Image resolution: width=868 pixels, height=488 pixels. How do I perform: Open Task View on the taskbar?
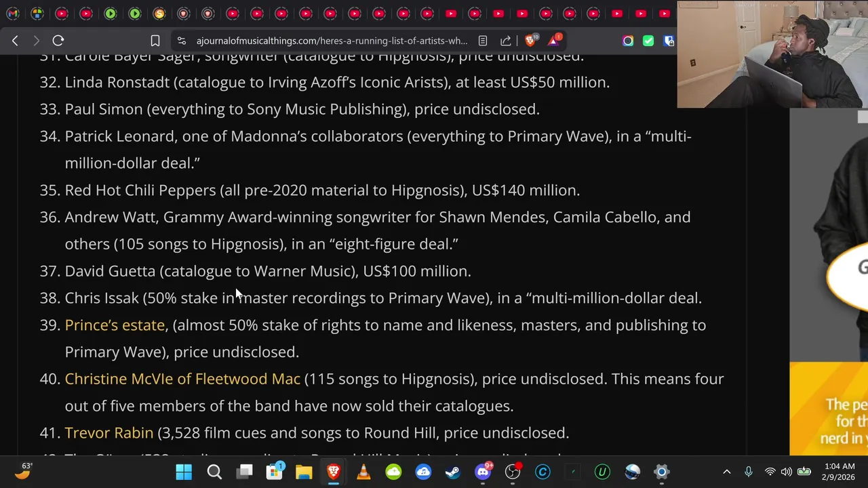[x=245, y=472]
